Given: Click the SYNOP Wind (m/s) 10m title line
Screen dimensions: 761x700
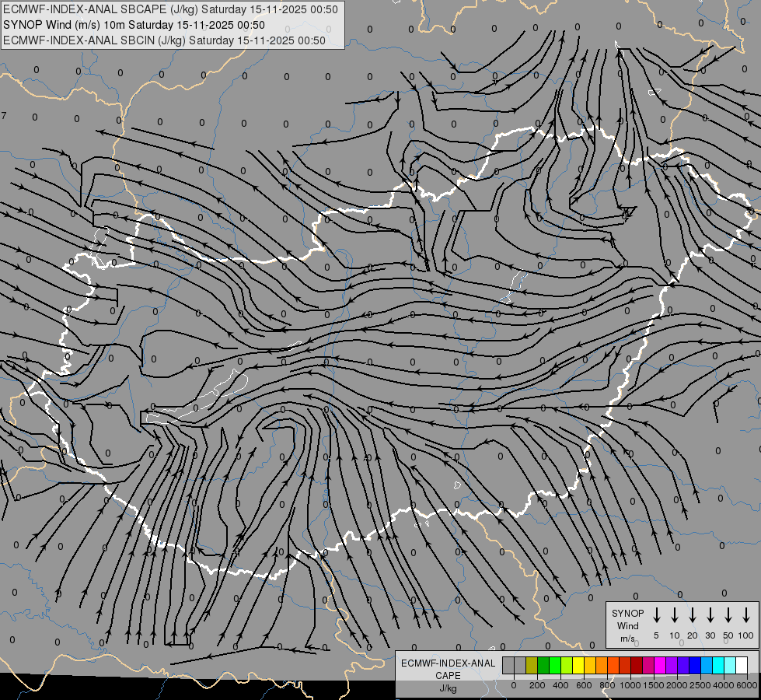Looking at the screenshot, I should (x=134, y=25).
